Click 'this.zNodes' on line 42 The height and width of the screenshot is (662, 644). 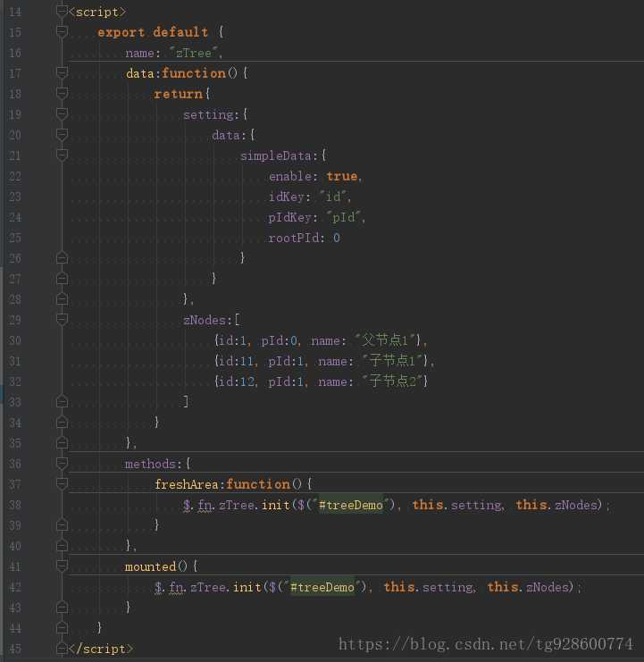[x=530, y=587]
